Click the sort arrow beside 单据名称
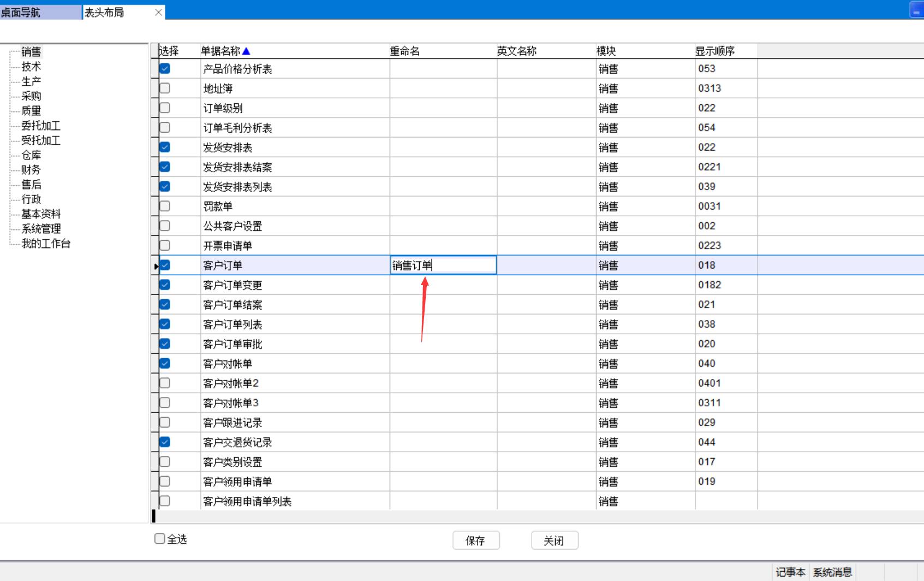This screenshot has width=924, height=581. pos(246,51)
